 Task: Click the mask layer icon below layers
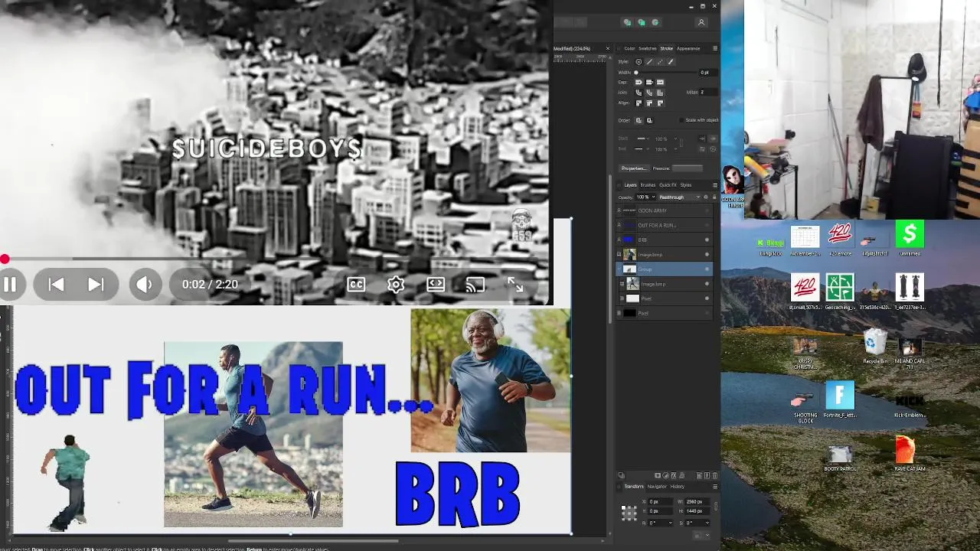click(658, 475)
